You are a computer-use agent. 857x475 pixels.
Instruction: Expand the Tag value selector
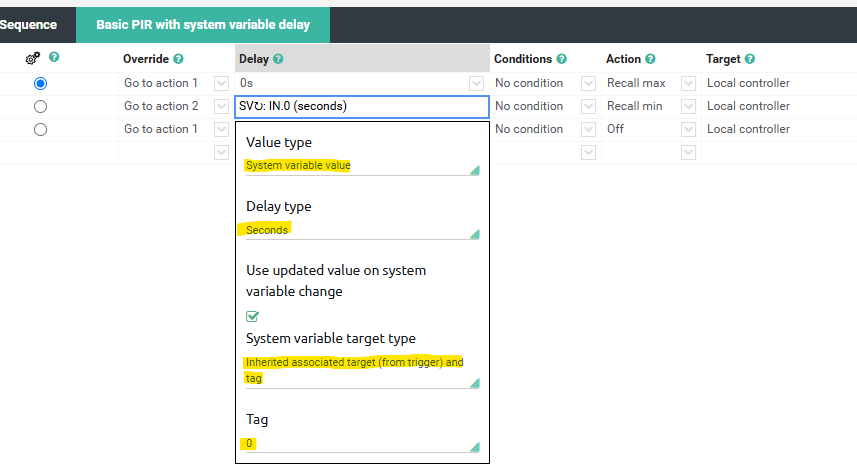475,447
